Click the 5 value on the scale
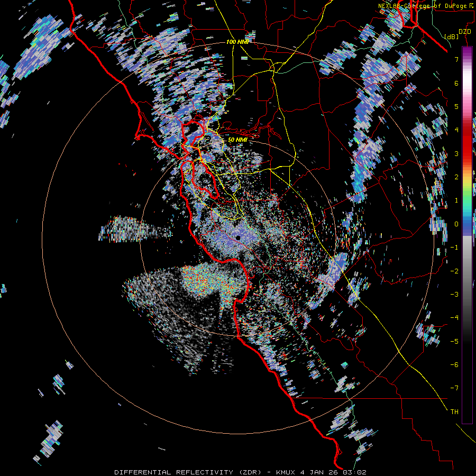 click(x=456, y=106)
